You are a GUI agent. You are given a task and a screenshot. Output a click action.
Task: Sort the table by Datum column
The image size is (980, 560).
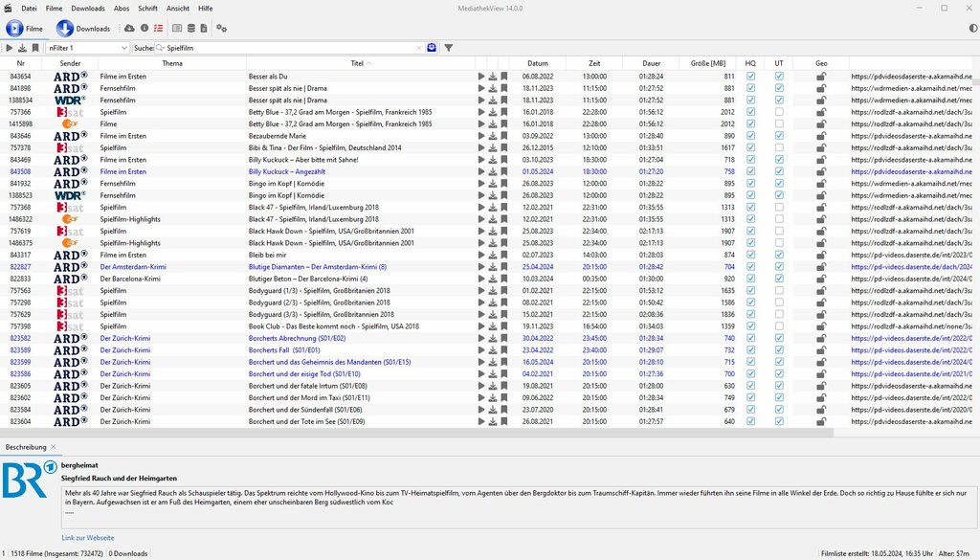[538, 63]
